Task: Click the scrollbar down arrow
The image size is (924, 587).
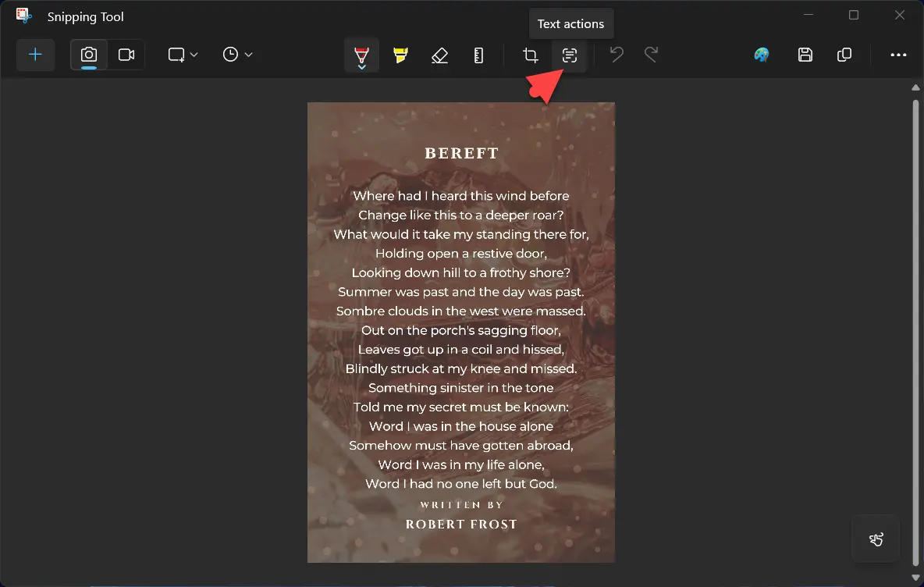Action: point(915,578)
